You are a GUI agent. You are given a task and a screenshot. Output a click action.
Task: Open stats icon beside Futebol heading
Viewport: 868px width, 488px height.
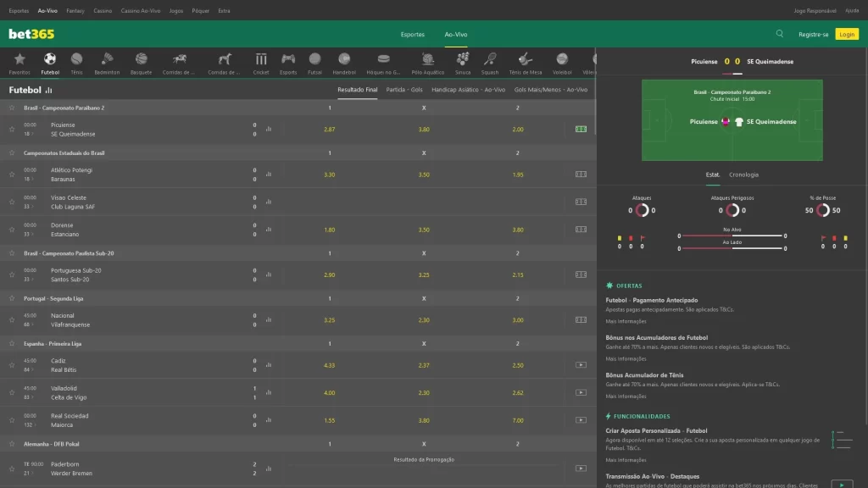(48, 90)
